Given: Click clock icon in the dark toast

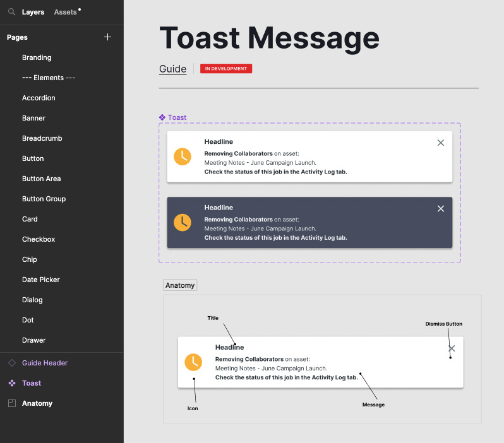Looking at the screenshot, I should pyautogui.click(x=183, y=222).
